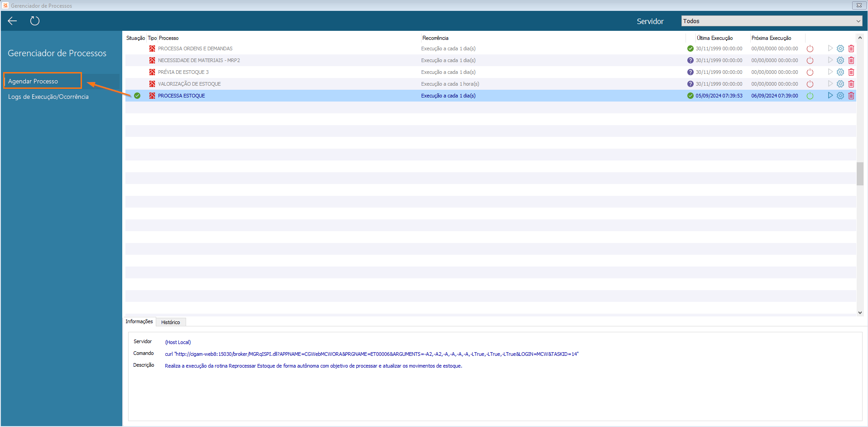Click the Situação column header

tap(135, 38)
